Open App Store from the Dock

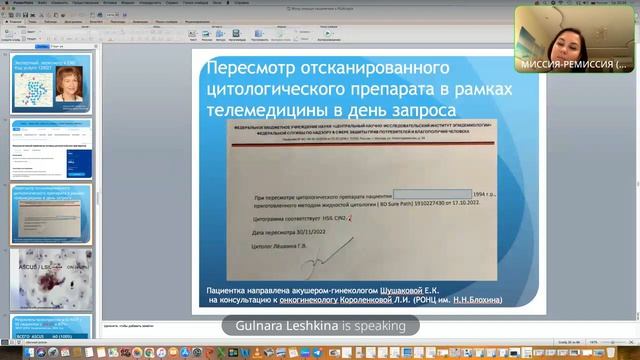[x=185, y=352]
